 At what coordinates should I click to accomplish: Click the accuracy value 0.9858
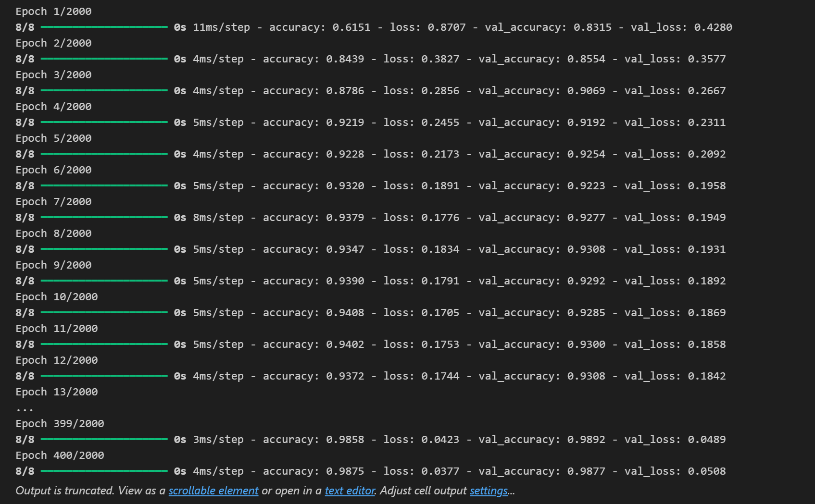coord(345,440)
